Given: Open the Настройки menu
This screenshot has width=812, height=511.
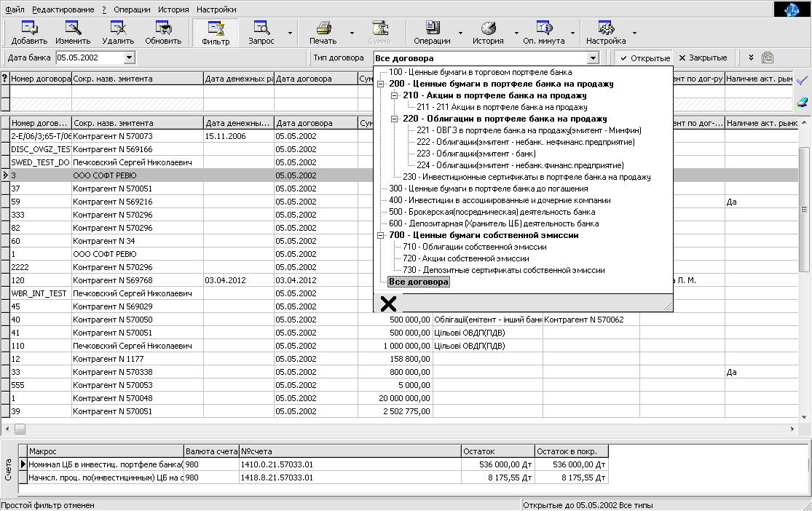Looking at the screenshot, I should (x=216, y=9).
